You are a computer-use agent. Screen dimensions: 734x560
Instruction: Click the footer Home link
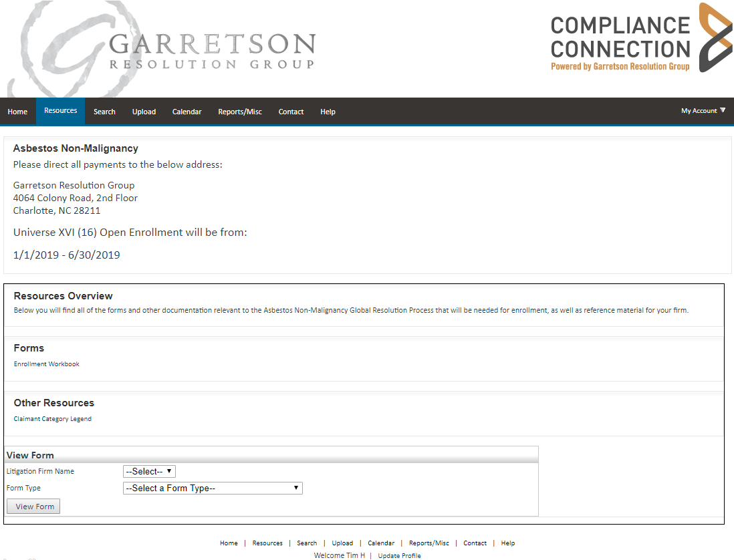coord(229,543)
